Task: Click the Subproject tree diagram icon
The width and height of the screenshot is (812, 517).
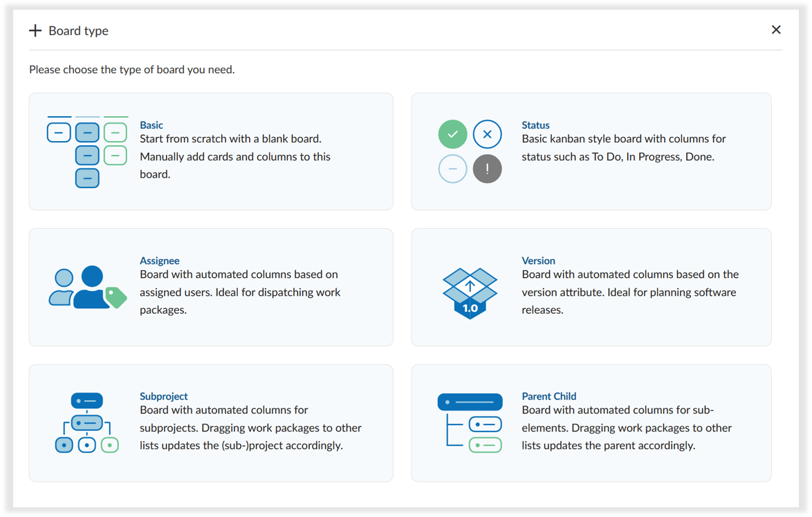Action: tap(86, 423)
